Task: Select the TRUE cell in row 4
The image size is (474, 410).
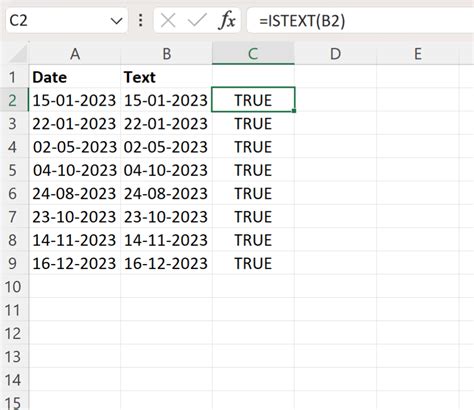Action: [253, 147]
